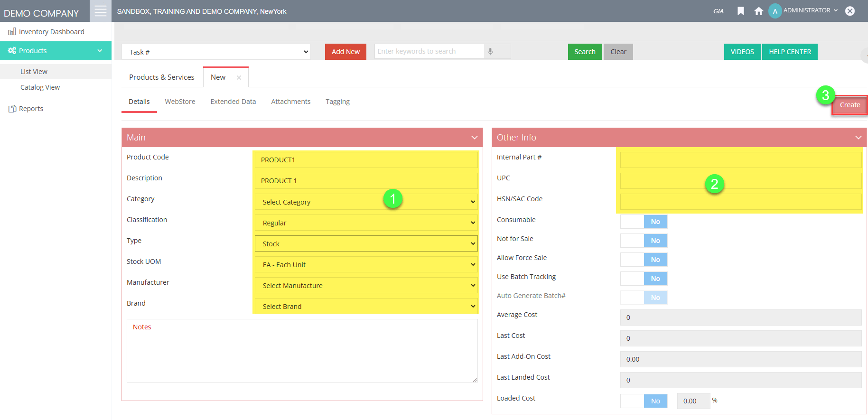The image size is (868, 420).
Task: Open Reports in the sidebar
Action: [x=31, y=109]
